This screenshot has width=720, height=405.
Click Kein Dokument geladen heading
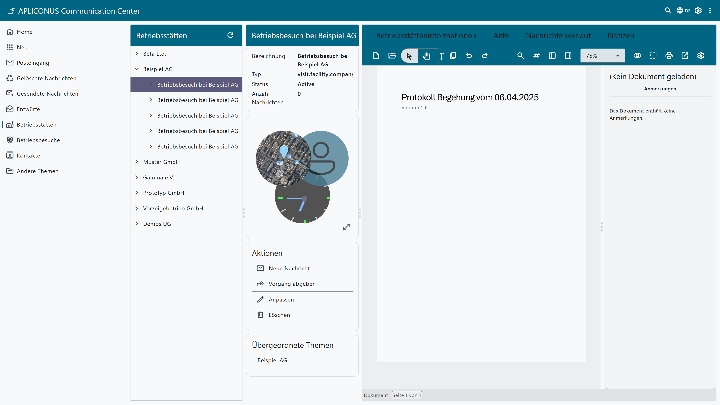pos(653,77)
